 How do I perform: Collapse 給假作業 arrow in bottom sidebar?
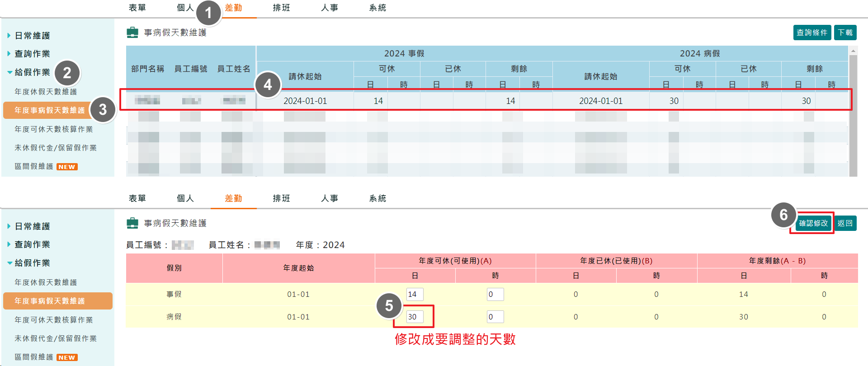9,263
